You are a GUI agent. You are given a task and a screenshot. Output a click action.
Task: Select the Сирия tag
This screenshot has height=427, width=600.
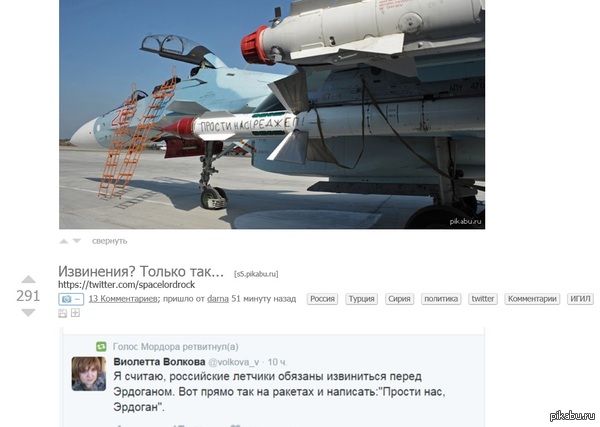point(399,299)
